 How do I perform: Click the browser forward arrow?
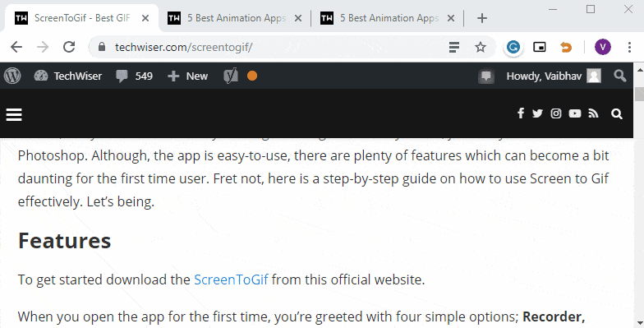(x=43, y=47)
